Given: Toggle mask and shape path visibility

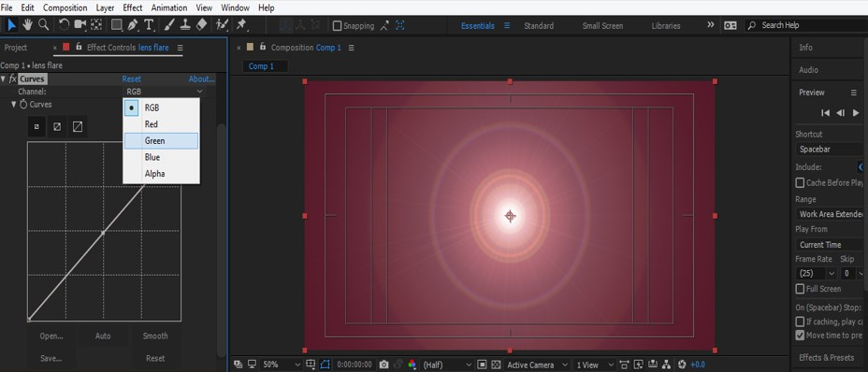Looking at the screenshot, I should [325, 365].
